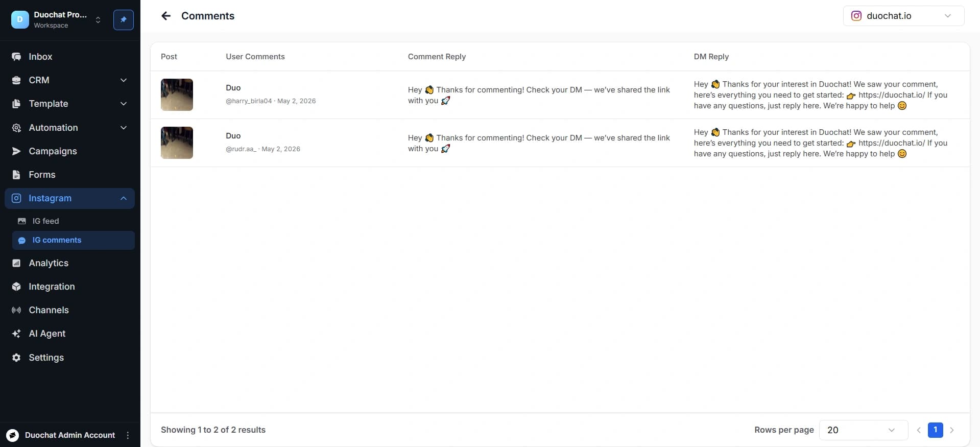
Task: Open the duochat.io account dropdown
Action: 903,16
